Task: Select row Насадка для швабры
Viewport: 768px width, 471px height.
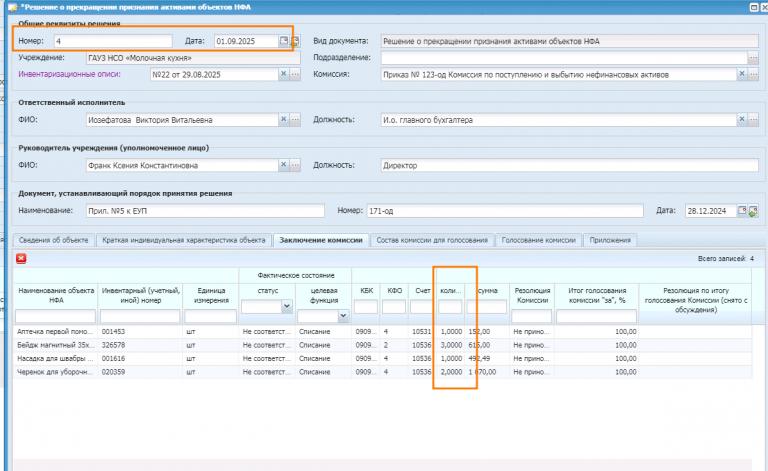Action: 382,358
